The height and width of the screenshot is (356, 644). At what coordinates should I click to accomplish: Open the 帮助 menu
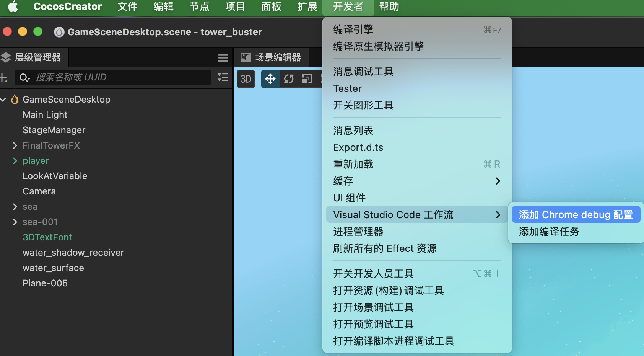(390, 7)
